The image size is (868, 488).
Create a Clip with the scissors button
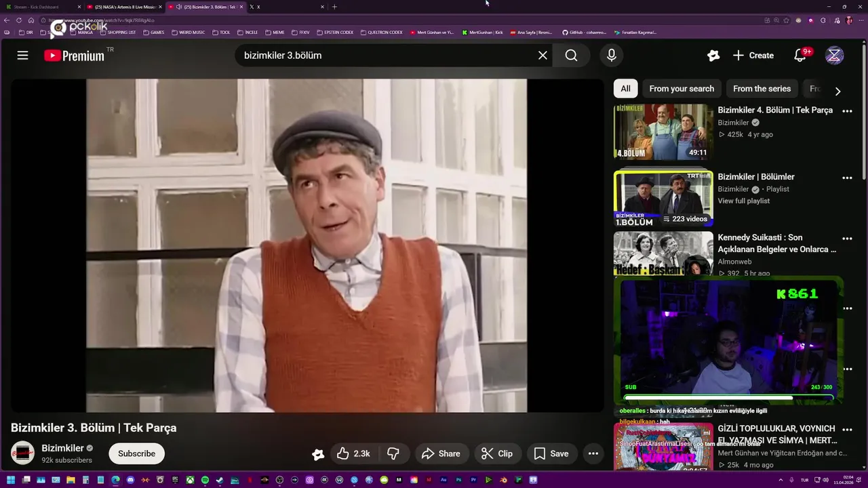(x=497, y=453)
